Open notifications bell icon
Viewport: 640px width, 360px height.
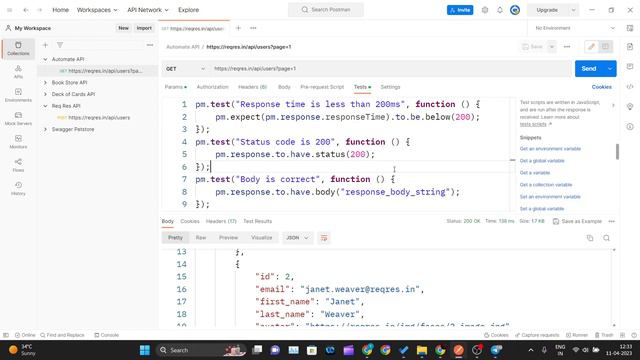tap(500, 10)
